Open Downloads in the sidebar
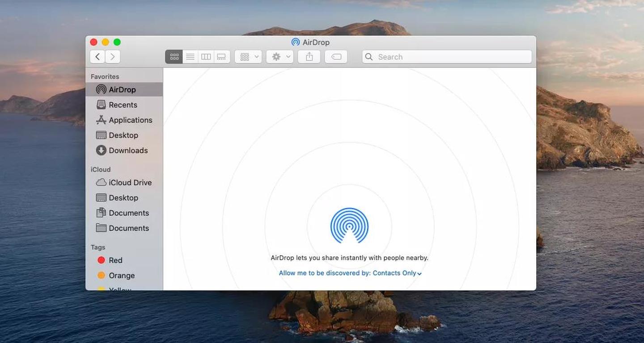 pos(124,150)
